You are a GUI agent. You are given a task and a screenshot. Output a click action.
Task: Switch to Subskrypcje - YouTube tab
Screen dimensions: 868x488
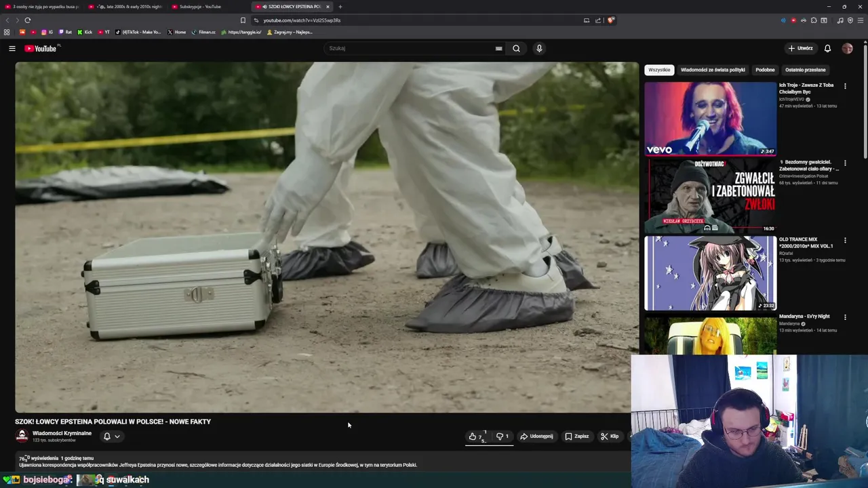[210, 7]
